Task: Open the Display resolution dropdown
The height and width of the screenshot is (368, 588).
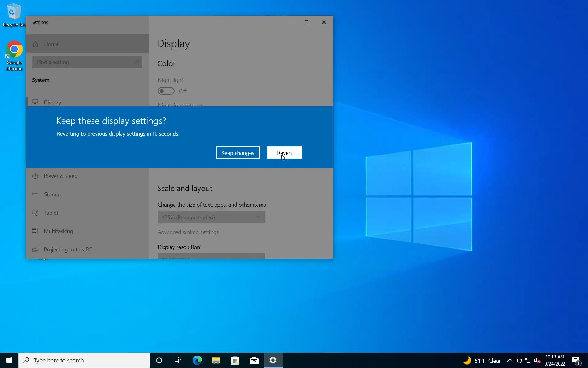Action: click(211, 256)
